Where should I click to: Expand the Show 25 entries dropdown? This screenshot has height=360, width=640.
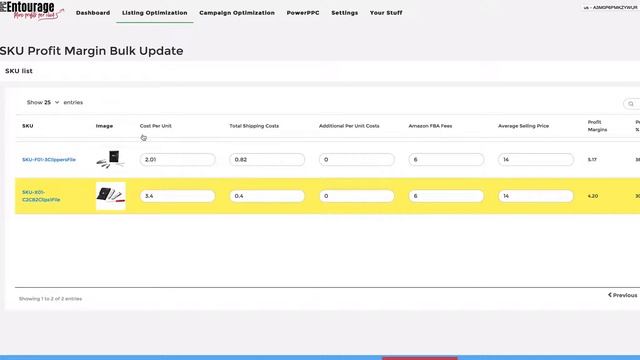pos(51,102)
